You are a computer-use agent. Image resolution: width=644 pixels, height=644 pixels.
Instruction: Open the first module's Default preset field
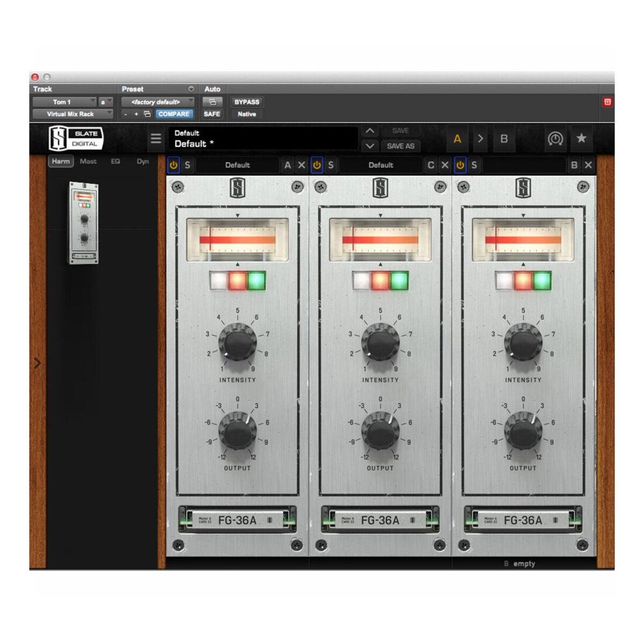(238, 165)
